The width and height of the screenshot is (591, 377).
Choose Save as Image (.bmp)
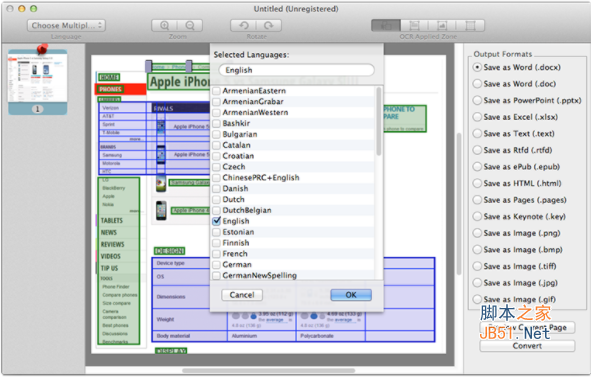pos(477,250)
